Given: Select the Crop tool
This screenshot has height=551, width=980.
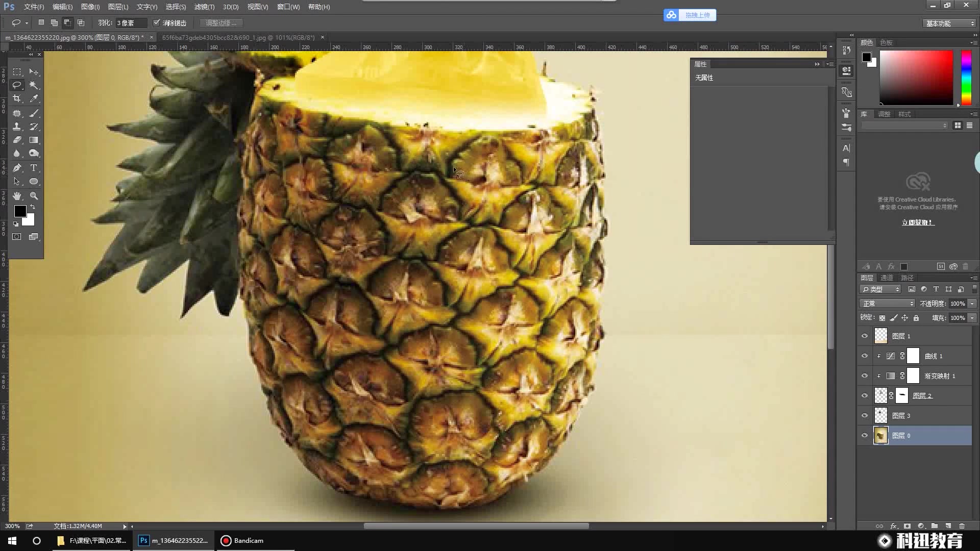Looking at the screenshot, I should click(x=17, y=98).
